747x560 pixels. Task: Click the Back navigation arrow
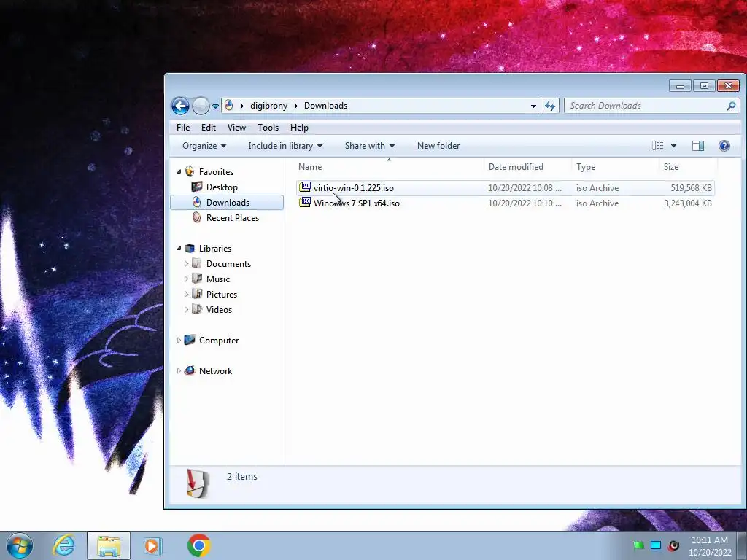[x=181, y=106]
